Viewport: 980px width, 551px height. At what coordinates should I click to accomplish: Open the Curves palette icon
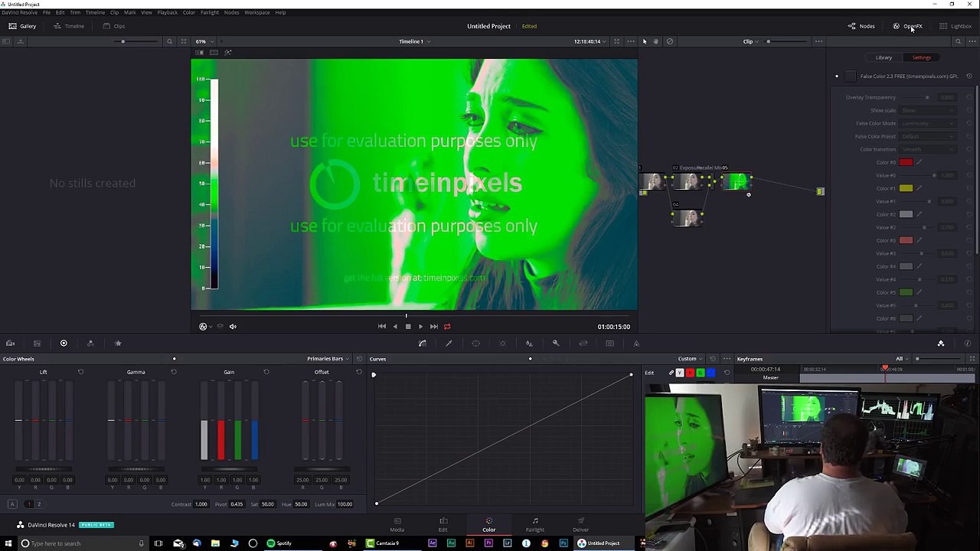422,344
